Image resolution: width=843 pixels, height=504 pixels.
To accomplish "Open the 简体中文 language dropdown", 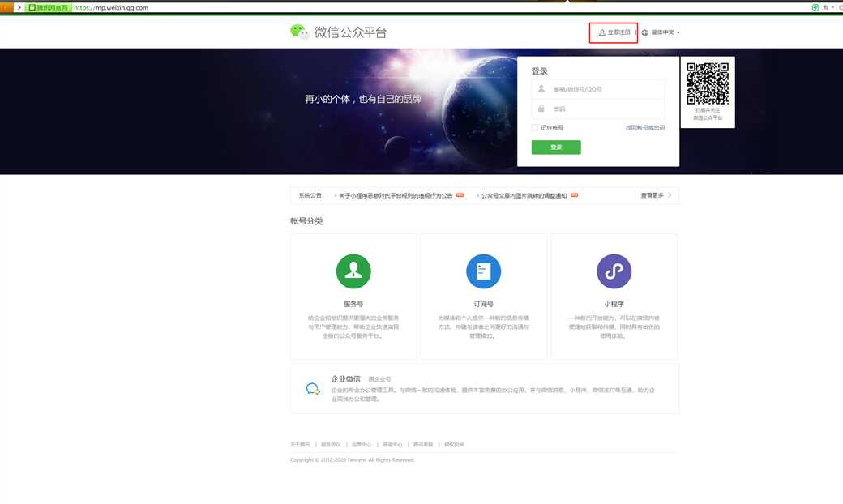I will pos(665,32).
